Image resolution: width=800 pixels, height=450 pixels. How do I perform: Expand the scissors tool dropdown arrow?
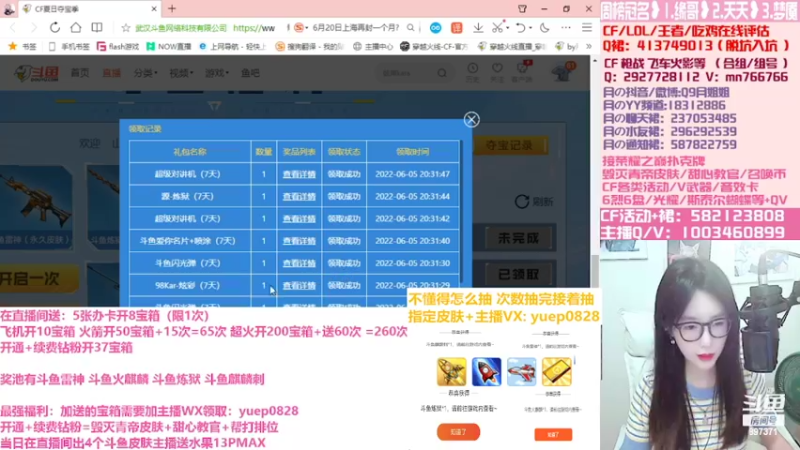(x=507, y=28)
